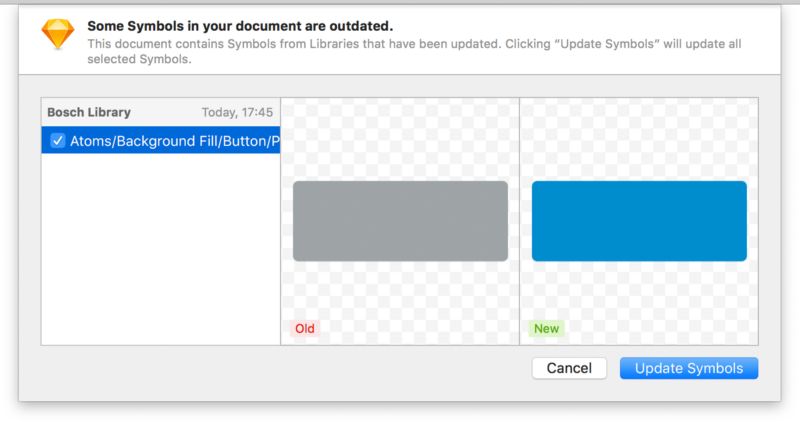Viewport: 800px width, 425px height.
Task: Click the blue New symbol preview rectangle
Action: pyautogui.click(x=639, y=221)
